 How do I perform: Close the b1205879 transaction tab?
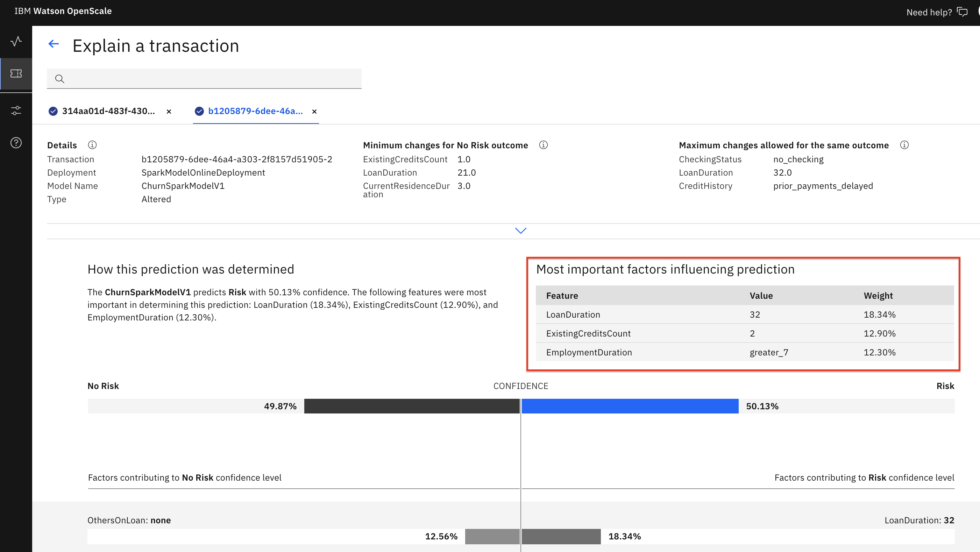coord(314,112)
